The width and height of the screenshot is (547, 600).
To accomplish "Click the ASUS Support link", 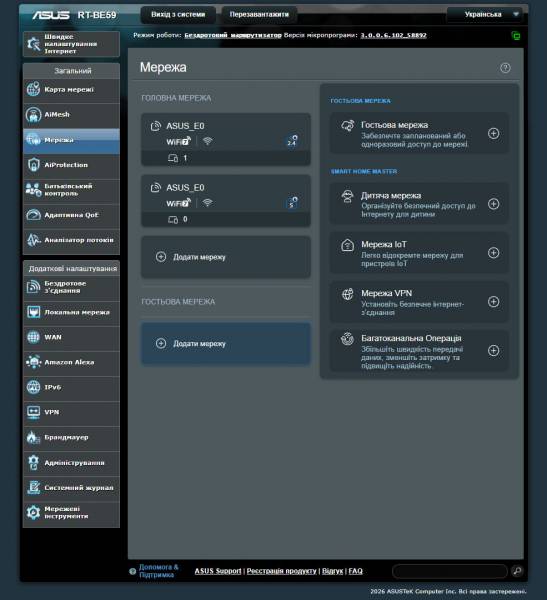I will (218, 571).
